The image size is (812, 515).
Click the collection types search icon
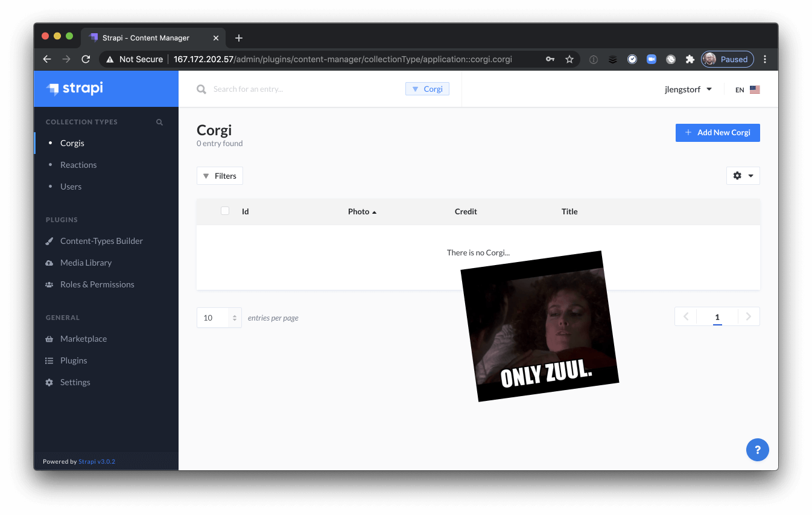tap(159, 122)
